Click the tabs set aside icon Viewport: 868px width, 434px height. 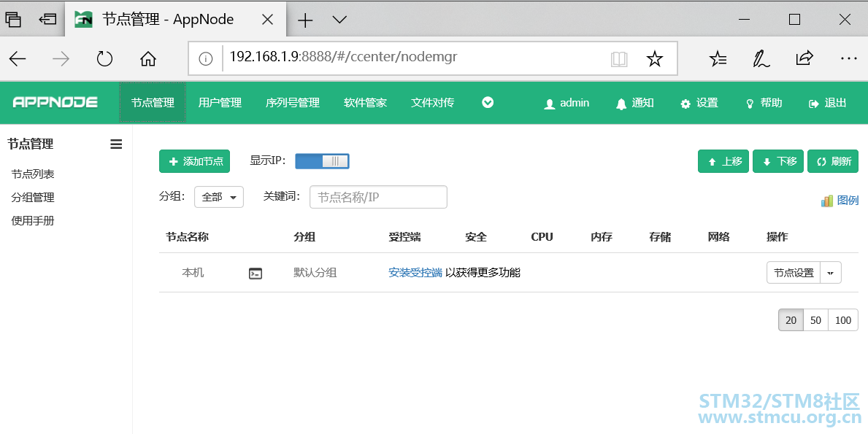[12, 20]
